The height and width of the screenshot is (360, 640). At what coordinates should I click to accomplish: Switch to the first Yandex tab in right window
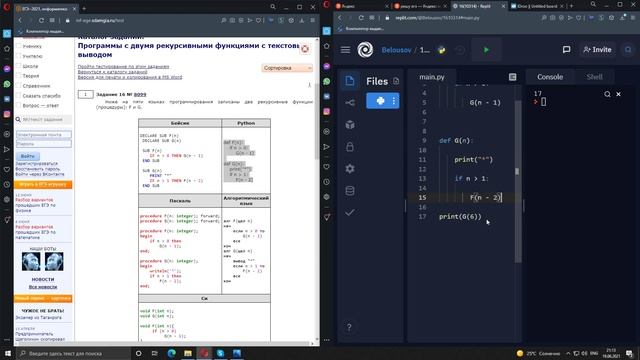(361, 6)
